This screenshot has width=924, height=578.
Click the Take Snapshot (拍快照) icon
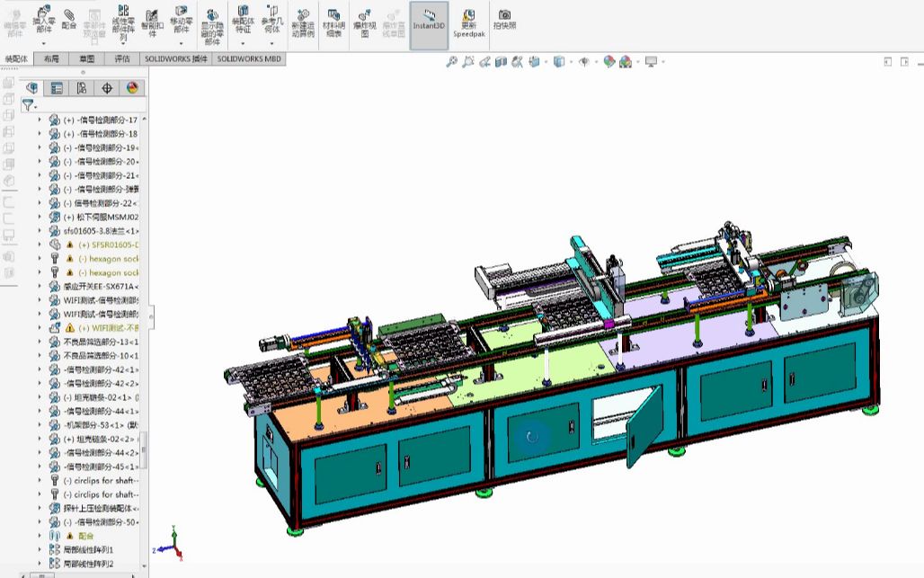click(x=504, y=18)
